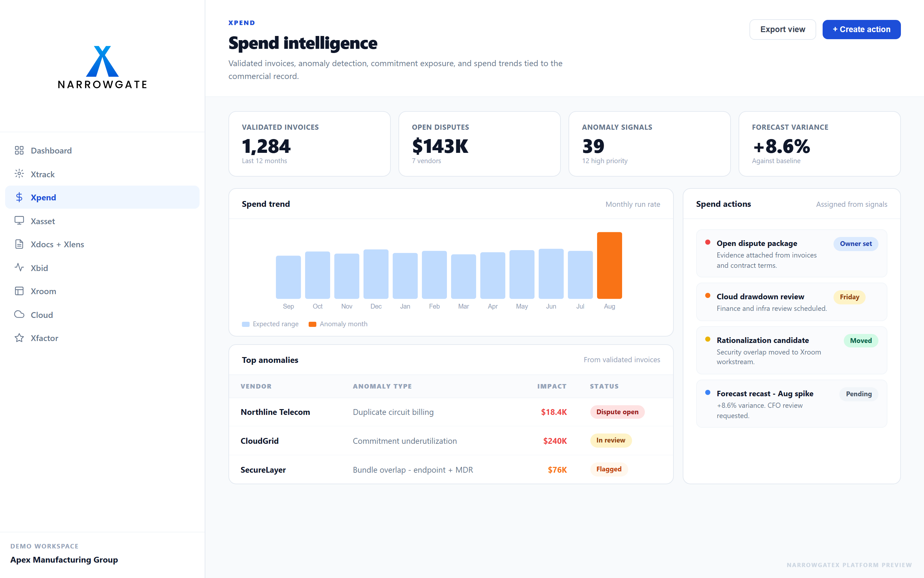Click Commitment underutilization anomaly type
The image size is (924, 578).
(x=404, y=441)
